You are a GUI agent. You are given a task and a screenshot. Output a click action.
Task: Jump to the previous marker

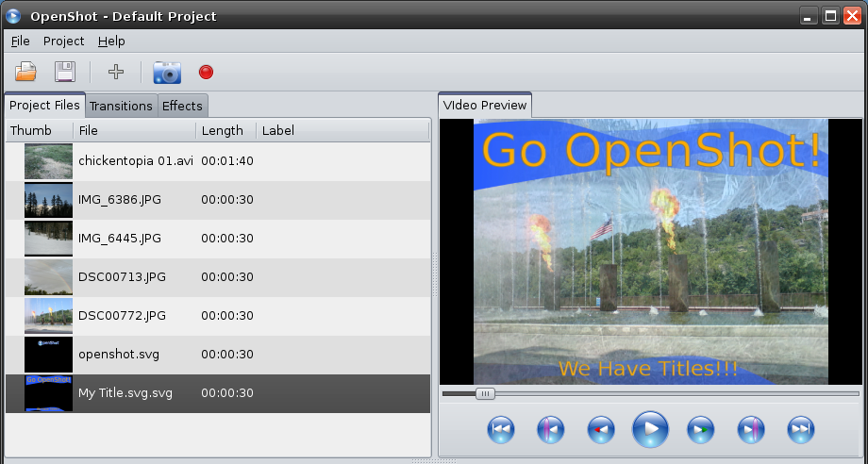[x=550, y=430]
